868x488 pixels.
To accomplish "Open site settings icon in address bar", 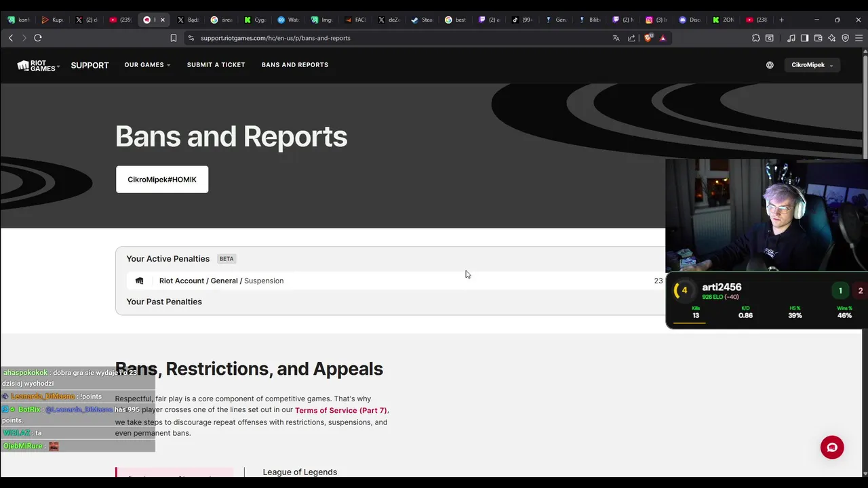I will click(x=191, y=38).
